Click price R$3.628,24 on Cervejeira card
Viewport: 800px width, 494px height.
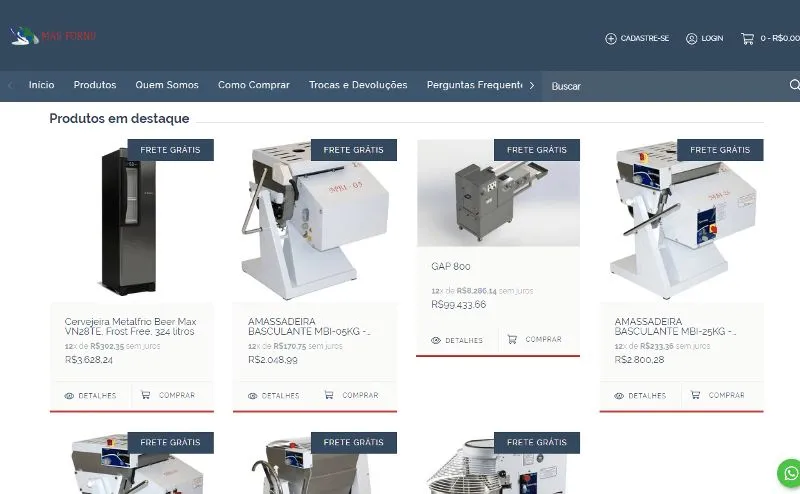(89, 360)
